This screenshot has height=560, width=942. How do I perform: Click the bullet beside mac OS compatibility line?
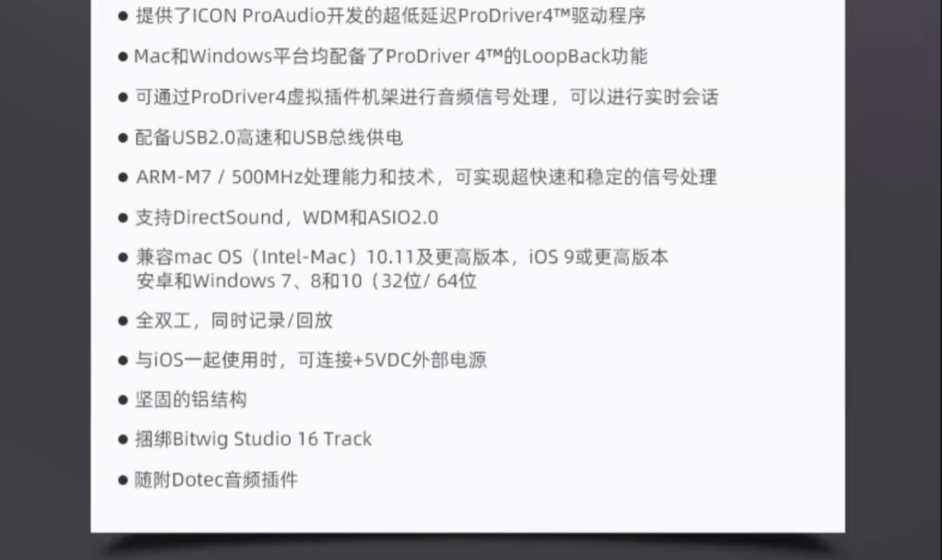click(123, 258)
